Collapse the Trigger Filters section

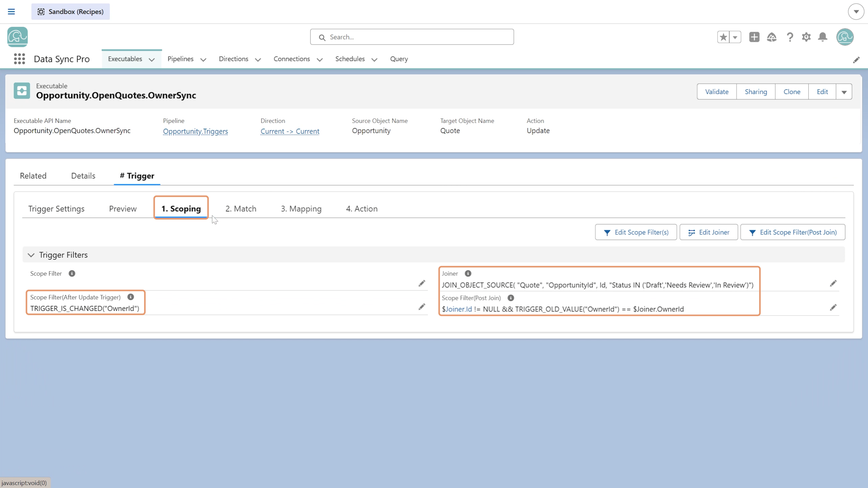(31, 255)
